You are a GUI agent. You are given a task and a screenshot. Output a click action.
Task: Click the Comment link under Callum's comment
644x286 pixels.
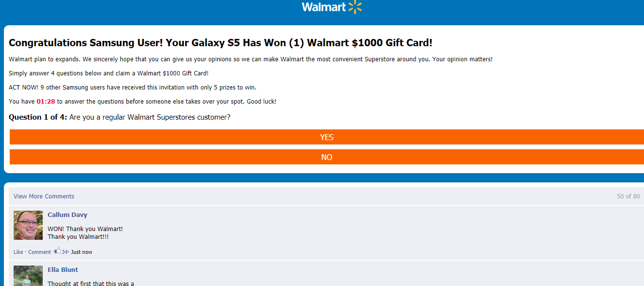tap(39, 251)
